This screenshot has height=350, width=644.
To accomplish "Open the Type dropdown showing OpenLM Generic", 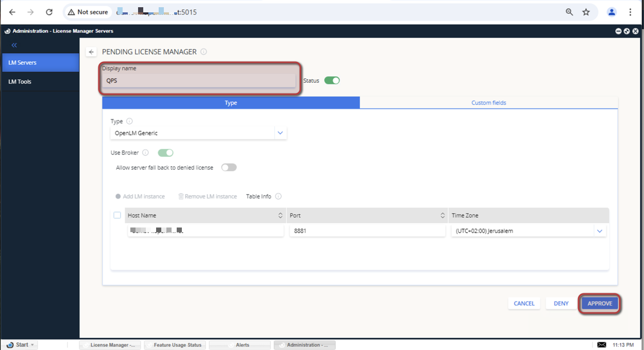I will (x=198, y=133).
